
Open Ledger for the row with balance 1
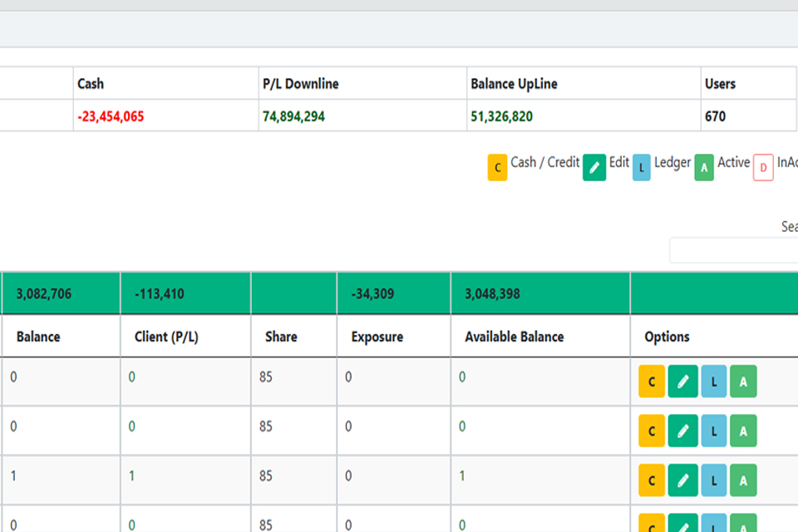pyautogui.click(x=713, y=480)
